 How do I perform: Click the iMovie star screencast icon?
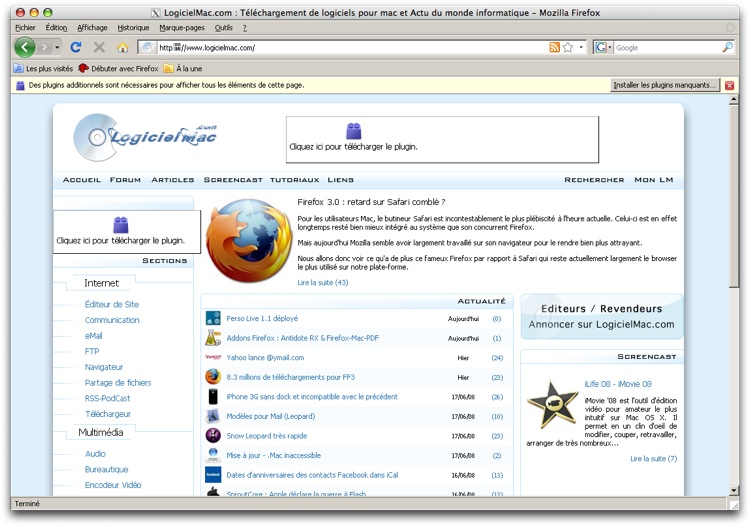[x=552, y=405]
